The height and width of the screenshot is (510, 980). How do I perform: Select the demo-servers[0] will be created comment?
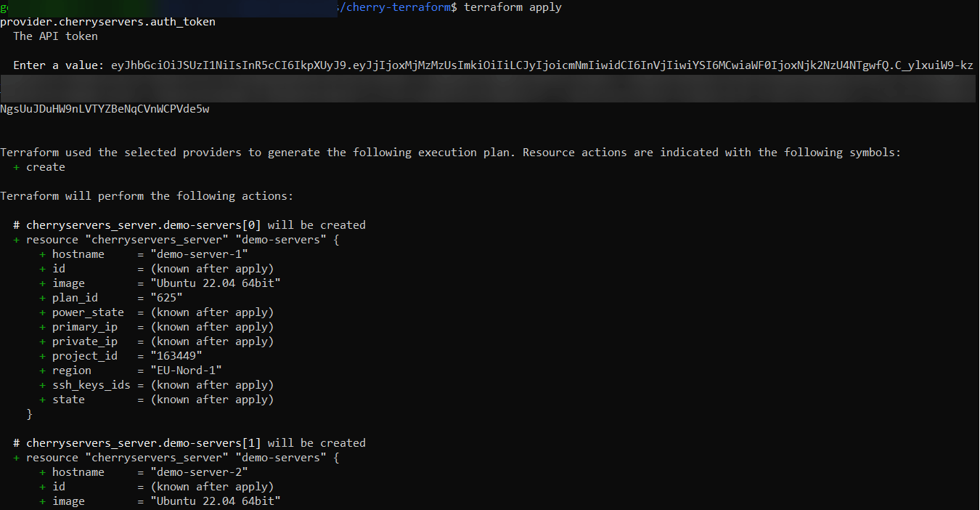coord(189,225)
